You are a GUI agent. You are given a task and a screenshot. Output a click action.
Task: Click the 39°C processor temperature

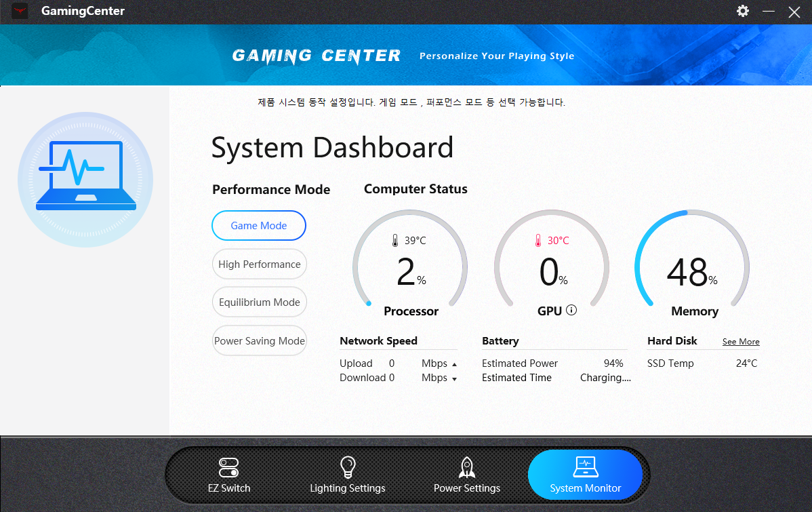tap(415, 241)
